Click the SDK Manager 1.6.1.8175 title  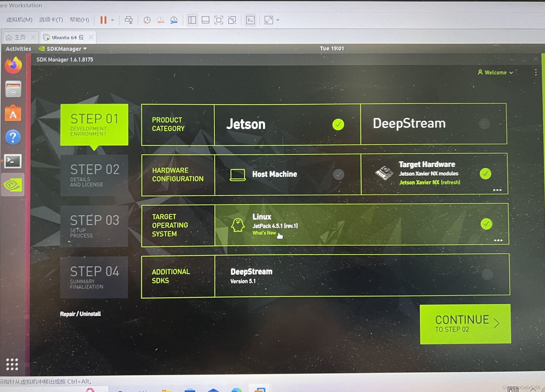(65, 60)
